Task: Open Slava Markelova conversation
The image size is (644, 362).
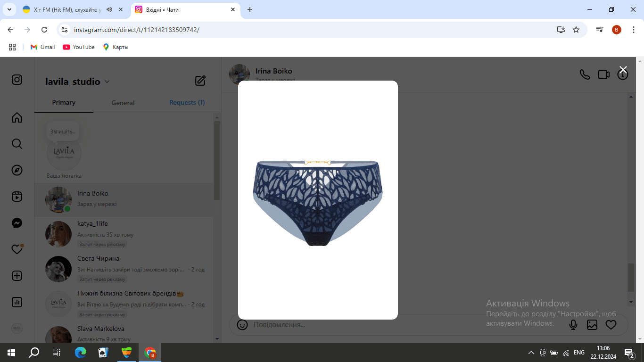Action: click(x=124, y=332)
